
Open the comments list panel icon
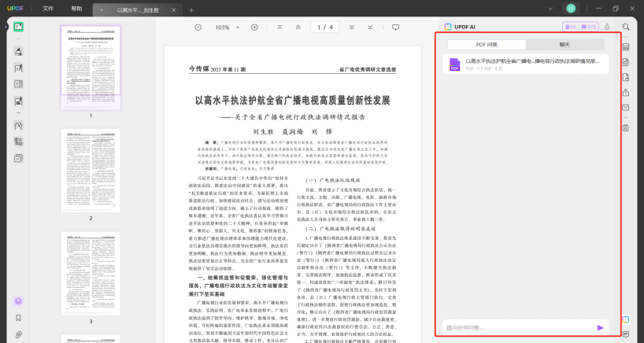[x=626, y=335]
